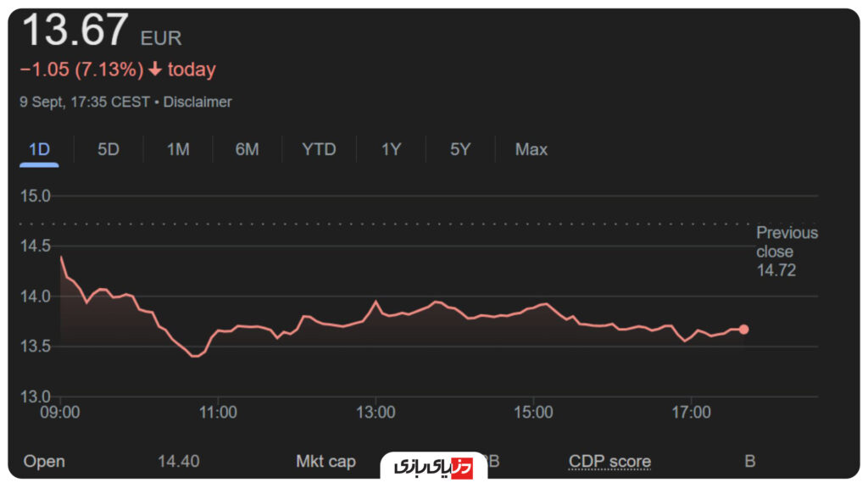Viewport: 868px width, 488px height.
Task: Click the Open value 14.40
Action: 179,462
